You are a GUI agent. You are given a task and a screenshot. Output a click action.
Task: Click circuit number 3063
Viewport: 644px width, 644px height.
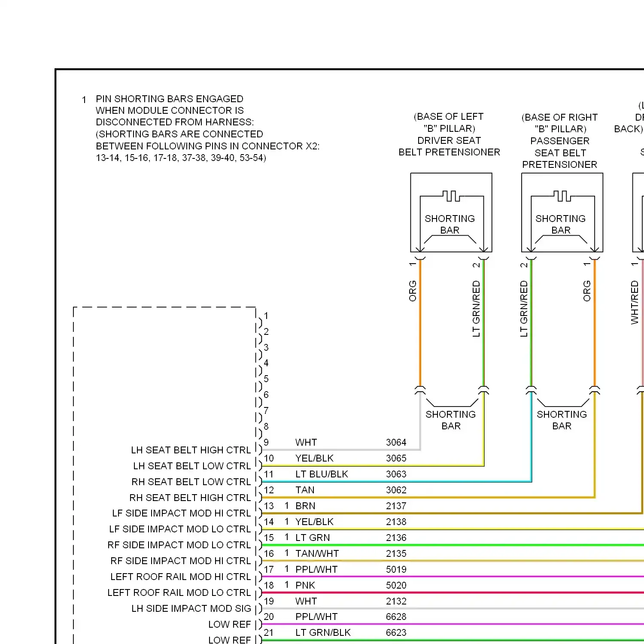(x=396, y=474)
